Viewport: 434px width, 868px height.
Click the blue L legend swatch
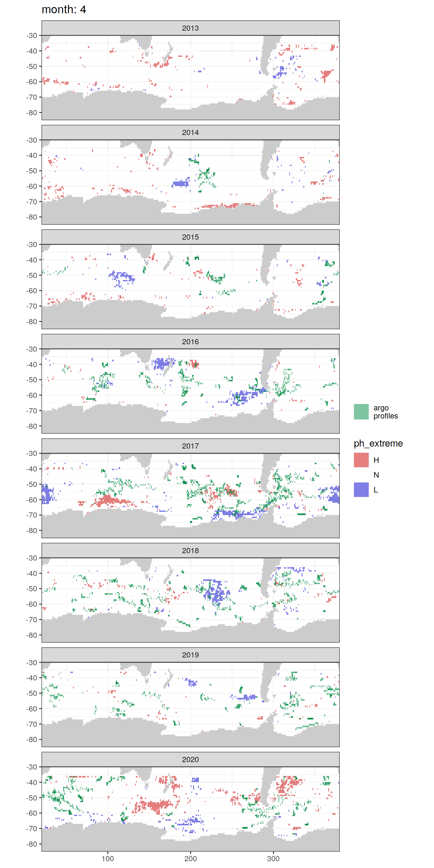361,490
